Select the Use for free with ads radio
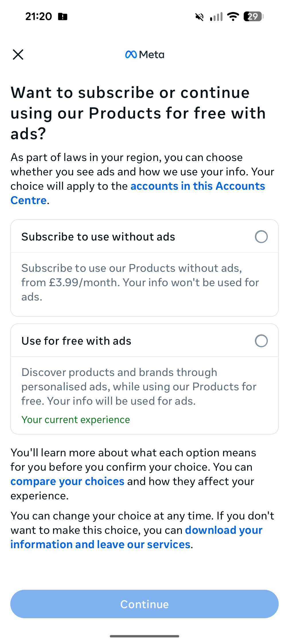This screenshot has height=644, width=289. coord(261,341)
